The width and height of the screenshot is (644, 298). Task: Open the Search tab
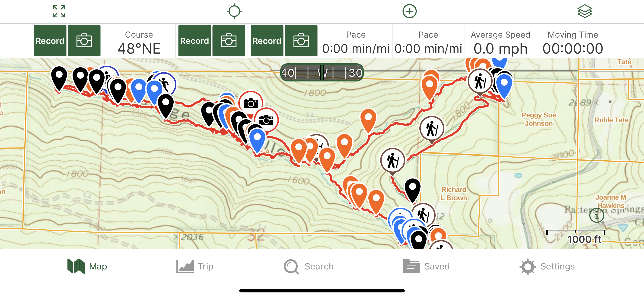pyautogui.click(x=309, y=266)
